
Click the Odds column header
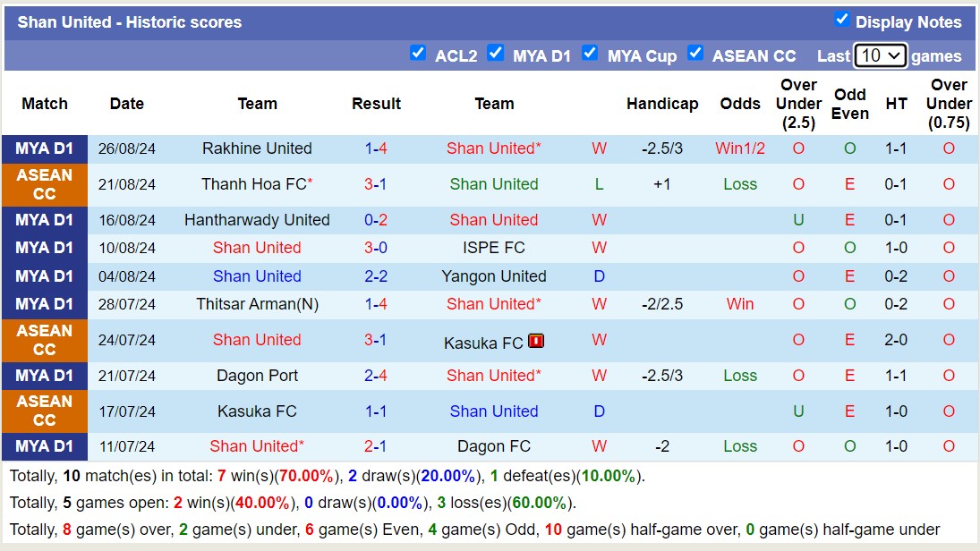coord(740,103)
